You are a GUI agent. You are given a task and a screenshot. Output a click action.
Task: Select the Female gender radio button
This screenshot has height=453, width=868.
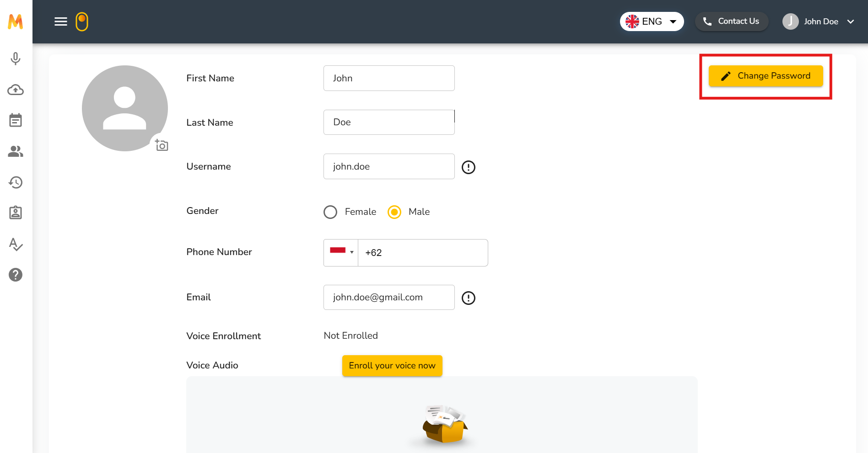pos(330,212)
